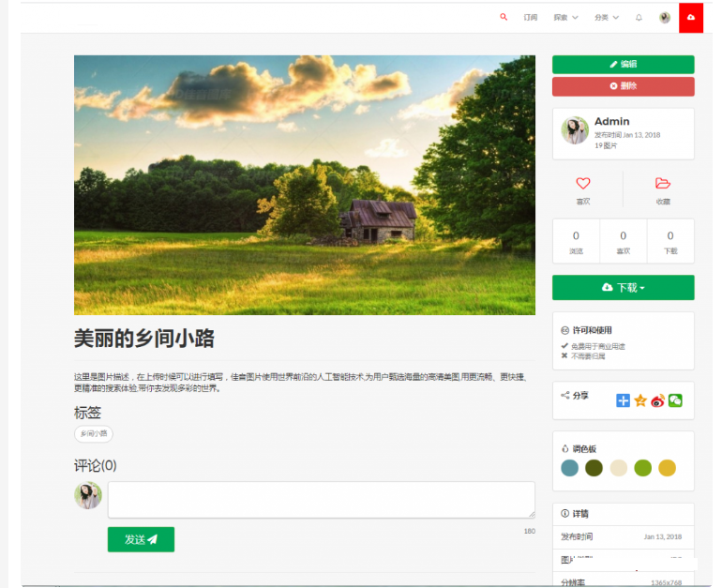Image resolution: width=722 pixels, height=588 pixels.
Task: Click the 分辨率 row in details
Action: [623, 581]
